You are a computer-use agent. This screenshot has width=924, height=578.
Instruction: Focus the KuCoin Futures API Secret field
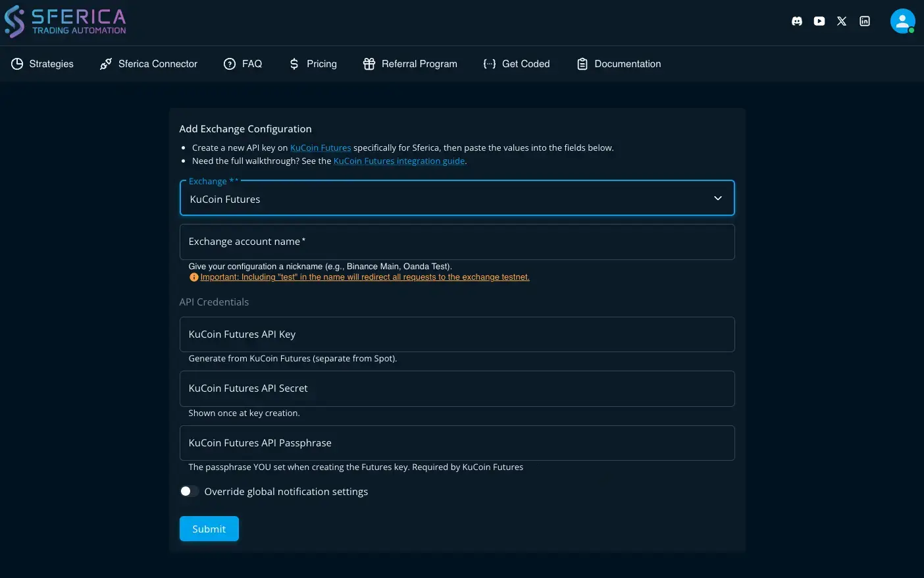[457, 388]
